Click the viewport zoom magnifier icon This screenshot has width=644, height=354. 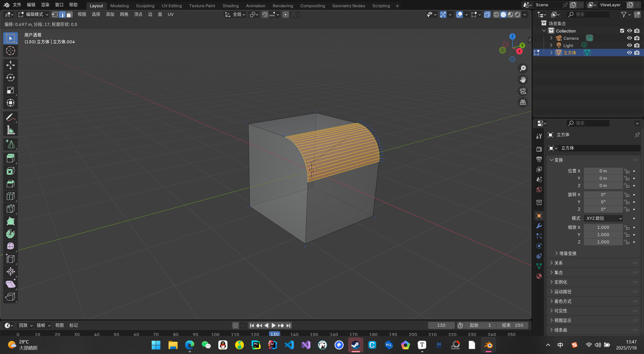tap(523, 68)
